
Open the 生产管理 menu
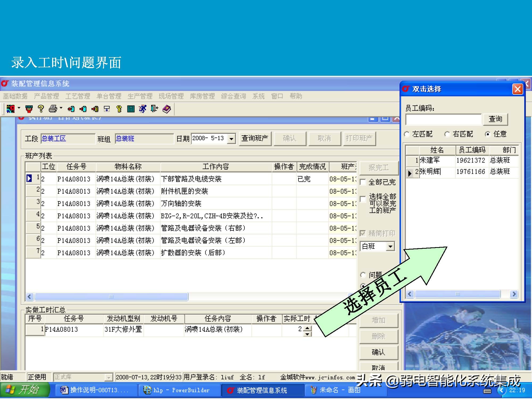click(x=140, y=96)
